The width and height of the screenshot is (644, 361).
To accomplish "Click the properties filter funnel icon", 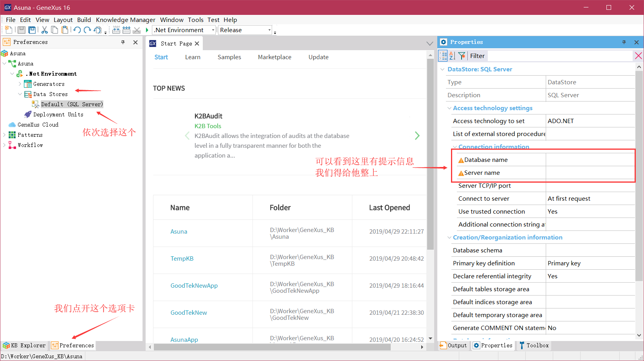I will [x=462, y=56].
